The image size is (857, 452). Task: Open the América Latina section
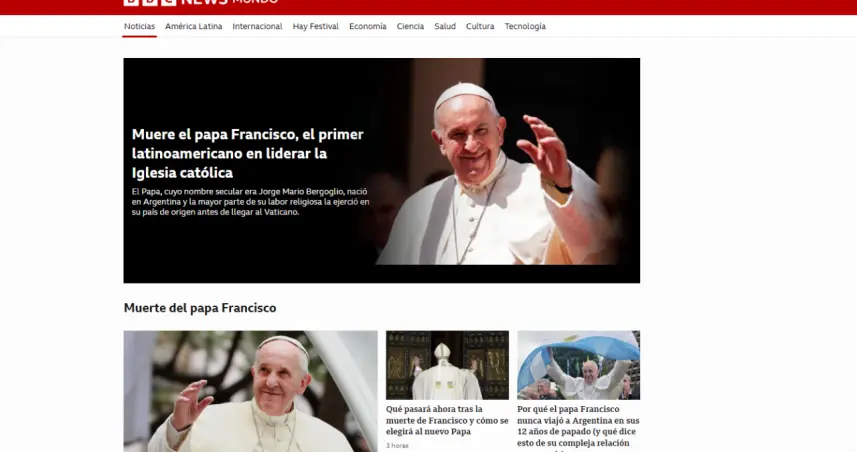[193, 27]
